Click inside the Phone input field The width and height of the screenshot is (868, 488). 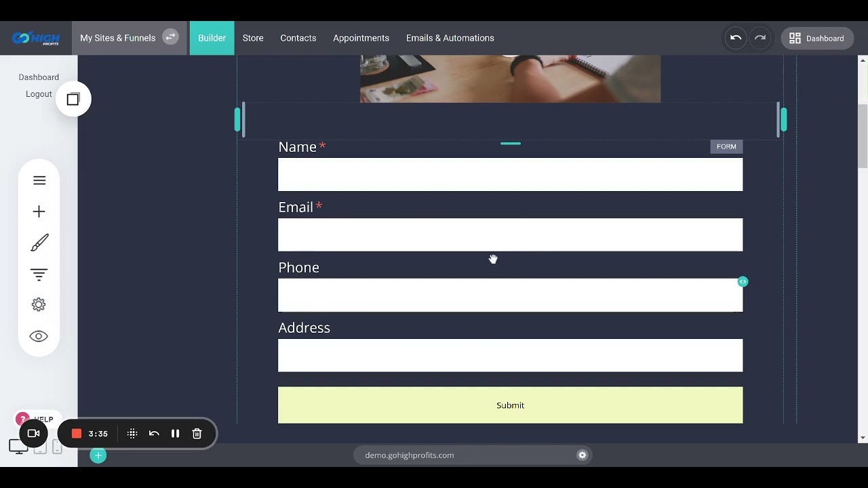510,295
